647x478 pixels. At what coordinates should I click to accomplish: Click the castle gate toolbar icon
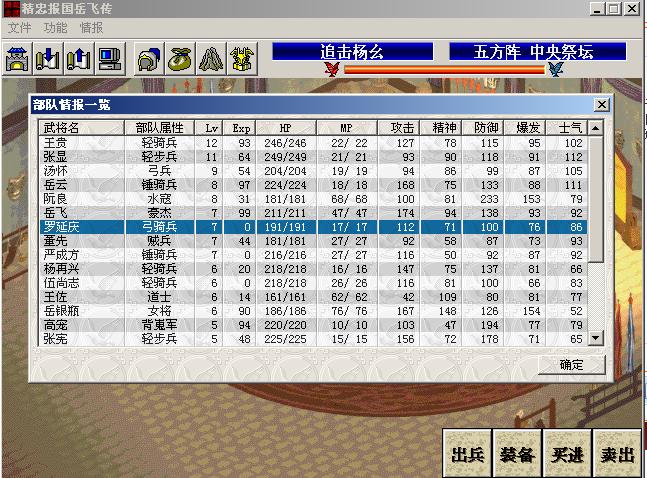(17, 59)
